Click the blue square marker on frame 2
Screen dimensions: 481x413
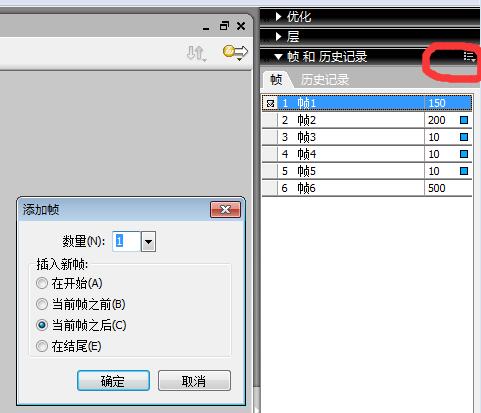tap(464, 120)
